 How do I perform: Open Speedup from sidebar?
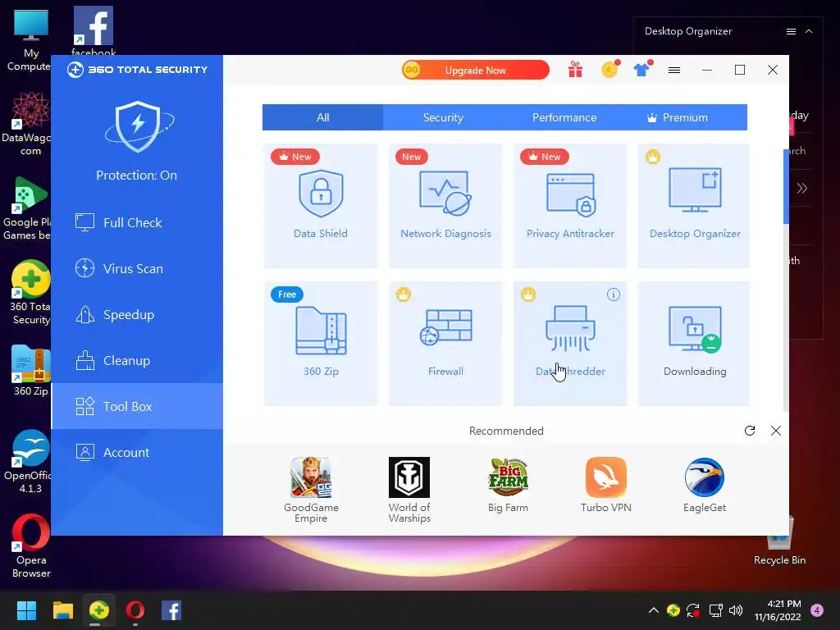click(137, 314)
